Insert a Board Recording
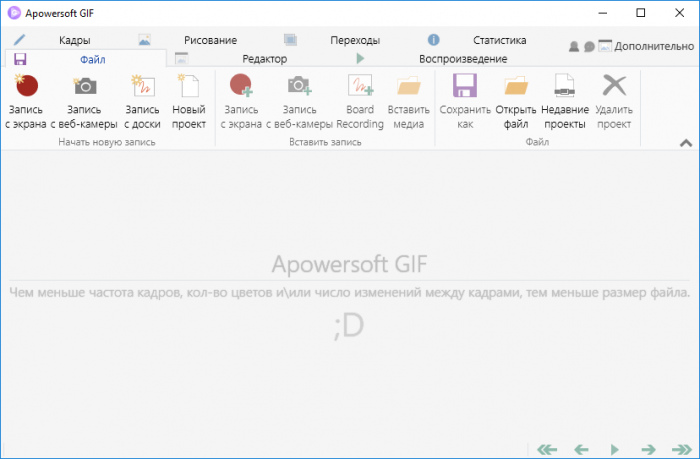The image size is (700, 459). click(360, 102)
